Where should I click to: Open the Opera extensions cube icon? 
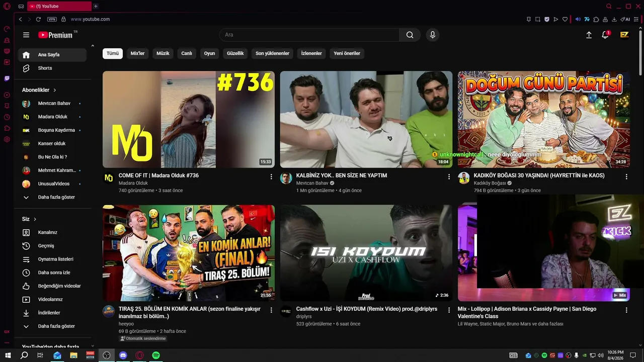(x=596, y=19)
